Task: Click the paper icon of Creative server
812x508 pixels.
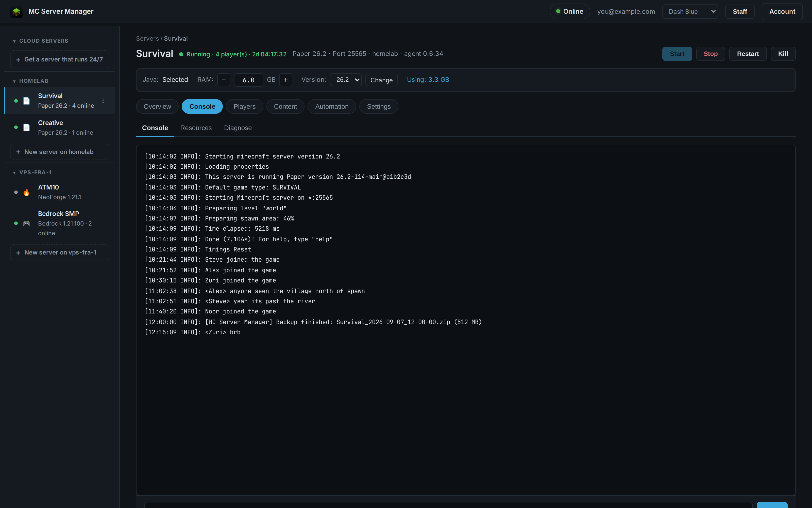Action: click(26, 127)
